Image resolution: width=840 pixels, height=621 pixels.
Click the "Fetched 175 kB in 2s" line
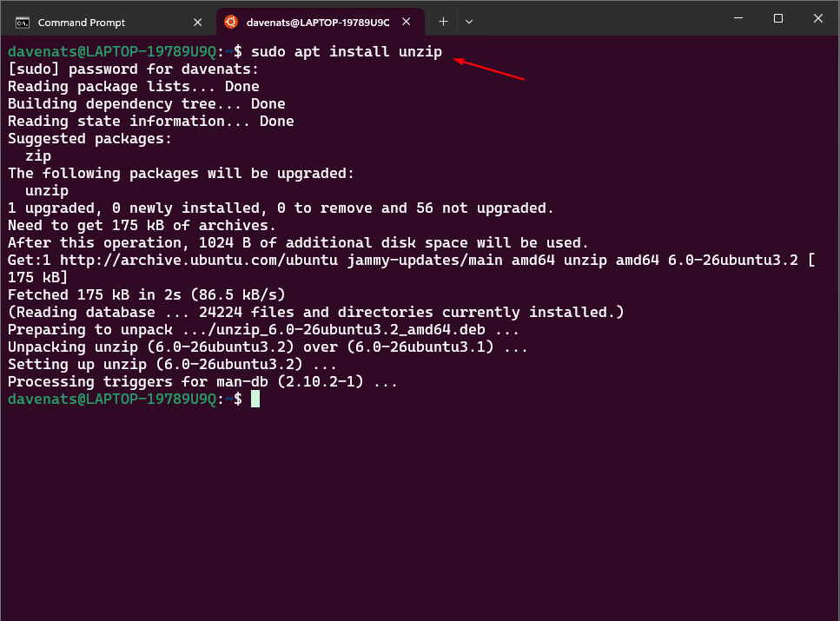[147, 295]
